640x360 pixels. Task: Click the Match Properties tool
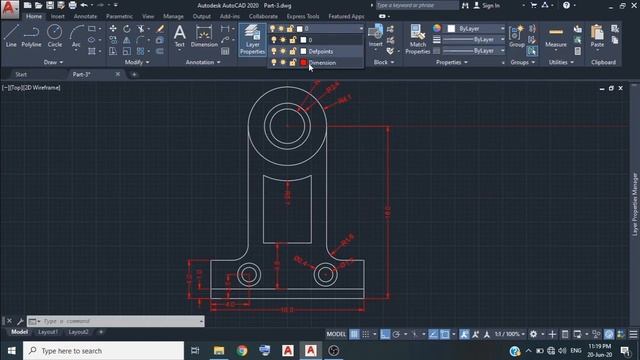(x=418, y=39)
